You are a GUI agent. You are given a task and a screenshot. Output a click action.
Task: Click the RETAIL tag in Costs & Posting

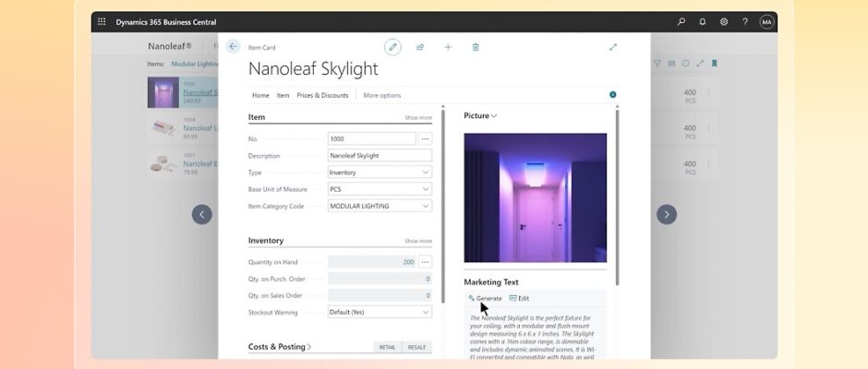coord(388,348)
